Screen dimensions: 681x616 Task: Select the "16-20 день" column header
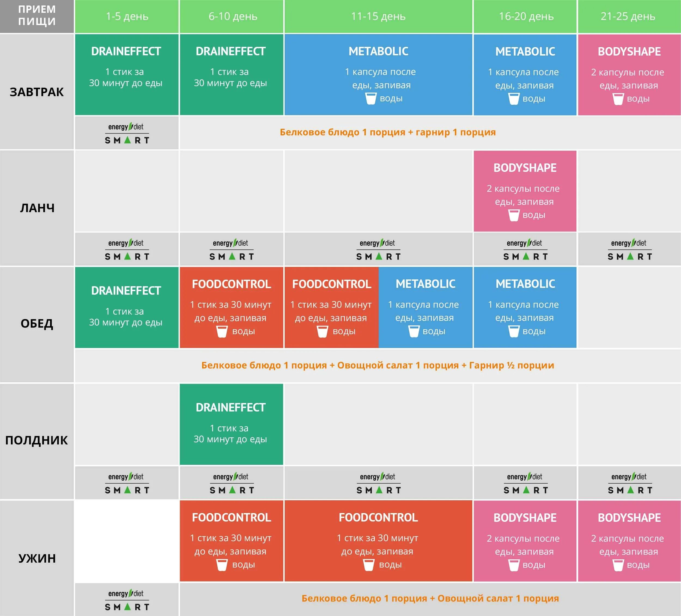[x=526, y=16]
